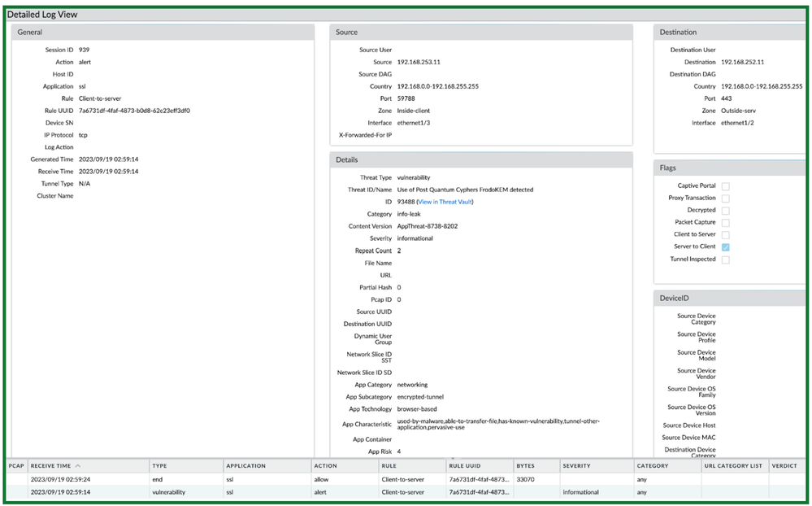Click the Application column header
This screenshot has height=506, width=812.
[x=245, y=466]
